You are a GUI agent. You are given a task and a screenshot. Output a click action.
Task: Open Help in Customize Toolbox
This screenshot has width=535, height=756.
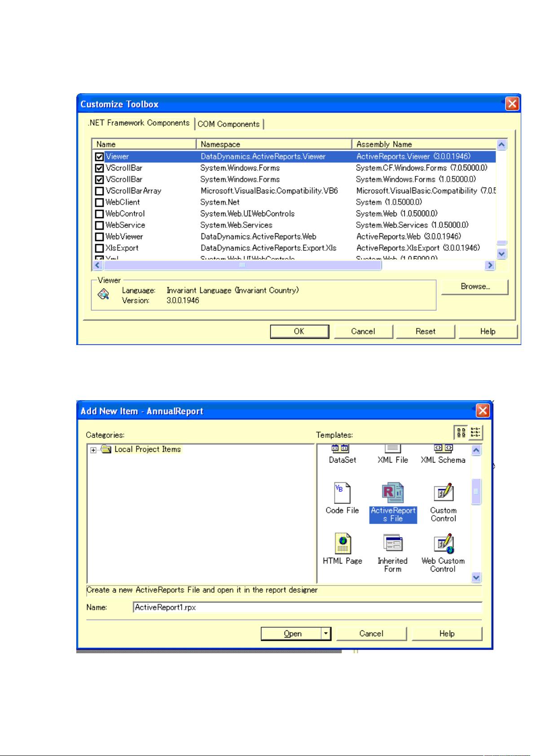click(x=488, y=332)
